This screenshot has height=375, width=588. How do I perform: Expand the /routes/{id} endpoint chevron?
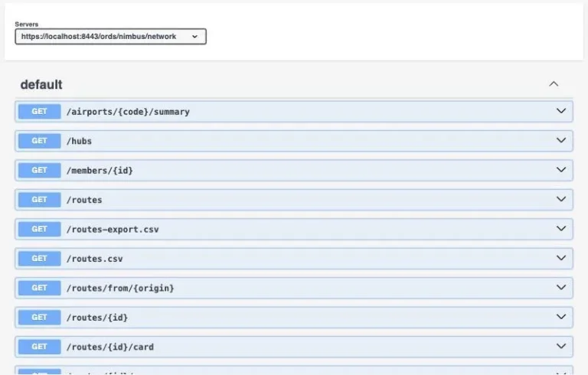coord(561,317)
